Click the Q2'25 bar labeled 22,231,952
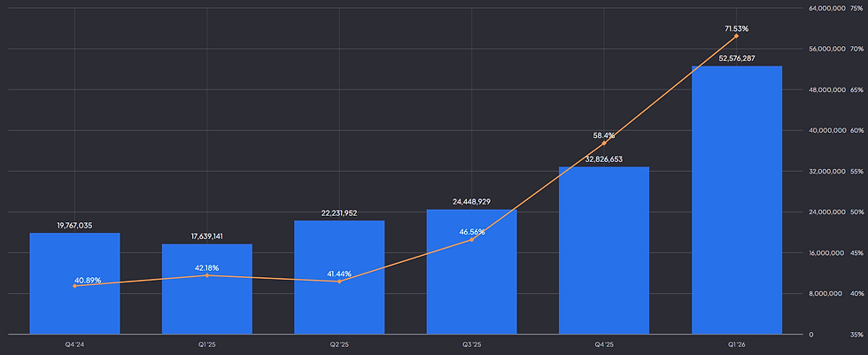 (339, 277)
